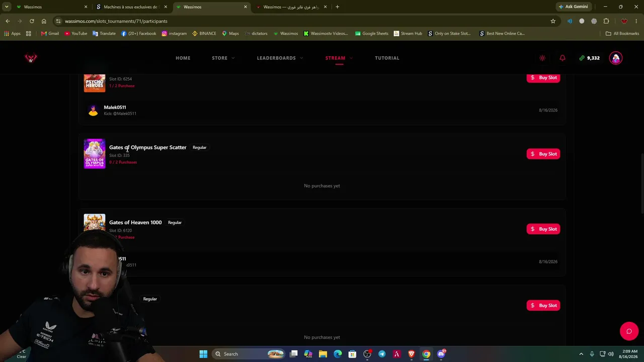Open a new browser tab

click(x=337, y=7)
